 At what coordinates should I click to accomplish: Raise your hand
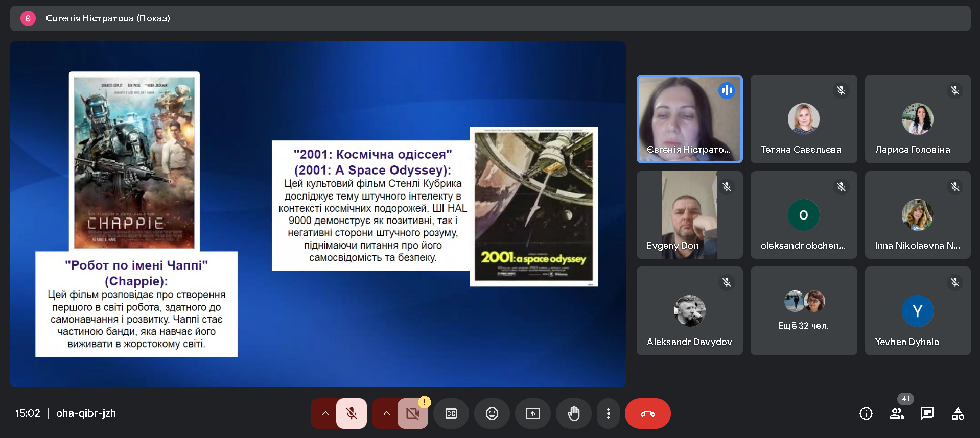point(574,413)
